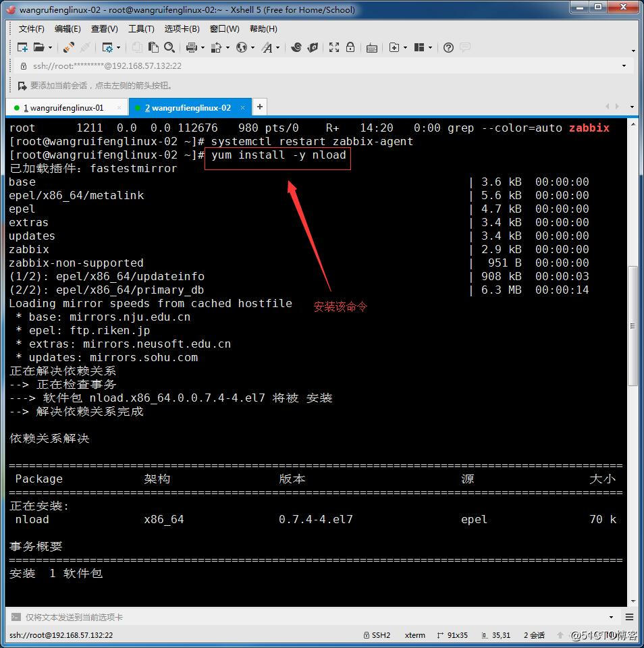The width and height of the screenshot is (644, 648).
Task: Click the Paste clipboard icon
Action: 153,47
